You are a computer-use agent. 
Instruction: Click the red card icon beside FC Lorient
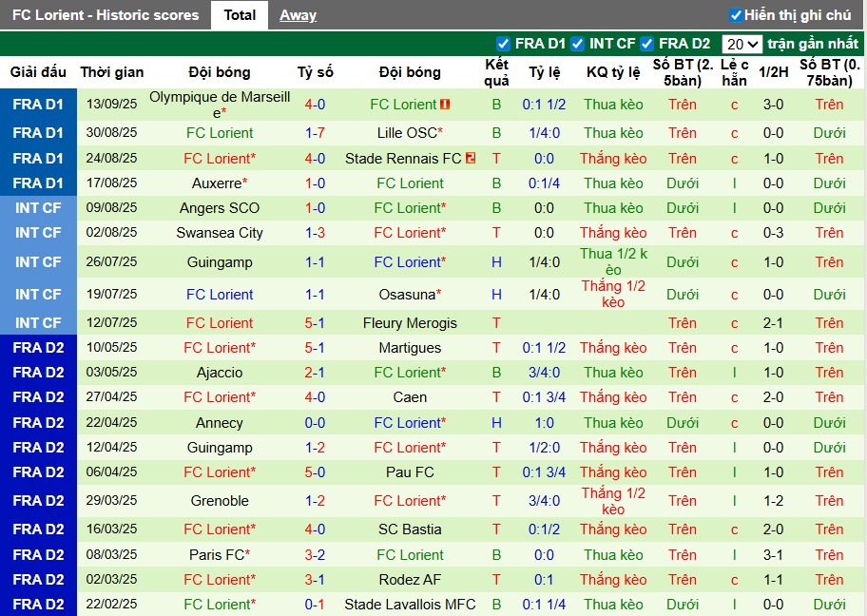coord(445,104)
